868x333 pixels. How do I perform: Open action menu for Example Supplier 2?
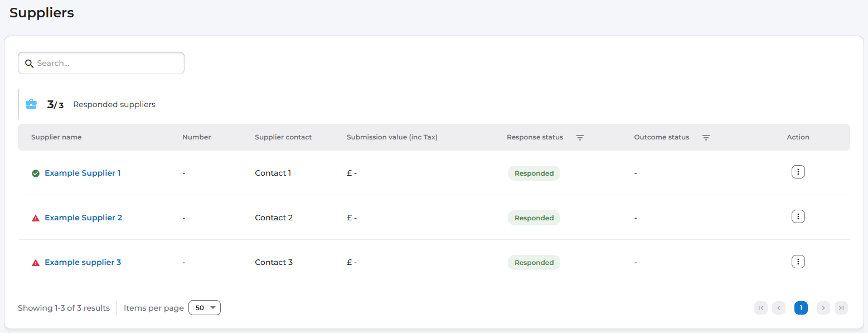point(798,216)
